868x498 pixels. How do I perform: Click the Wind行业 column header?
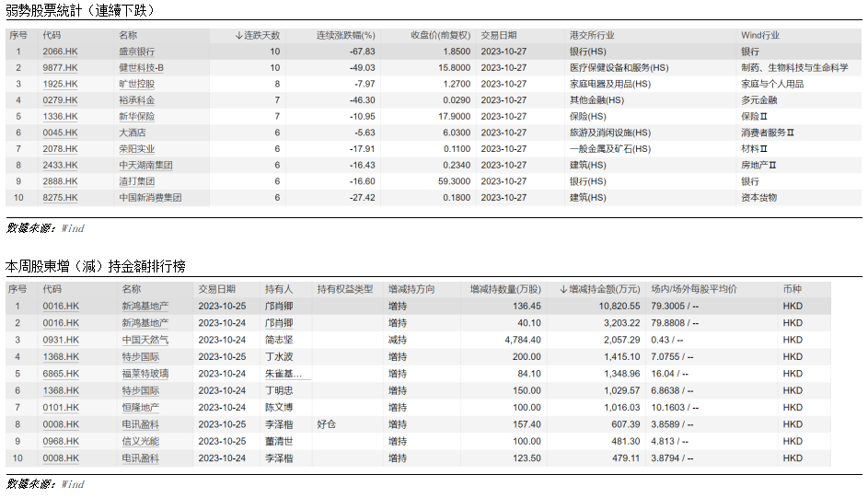click(760, 35)
